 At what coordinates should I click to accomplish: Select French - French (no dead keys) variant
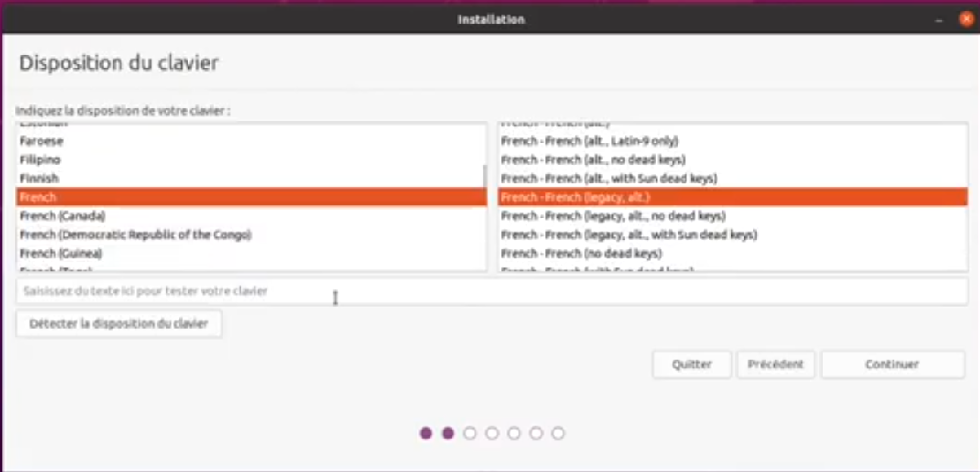[732, 254]
